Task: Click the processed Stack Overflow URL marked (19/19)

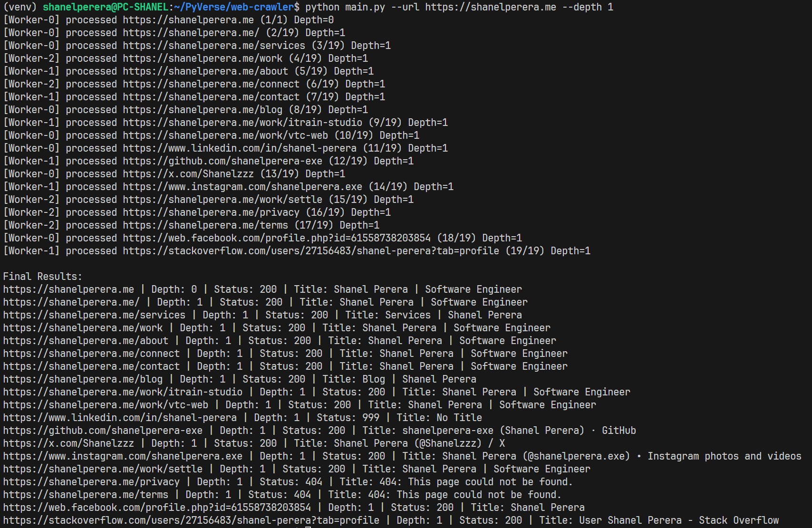Action: (x=311, y=251)
